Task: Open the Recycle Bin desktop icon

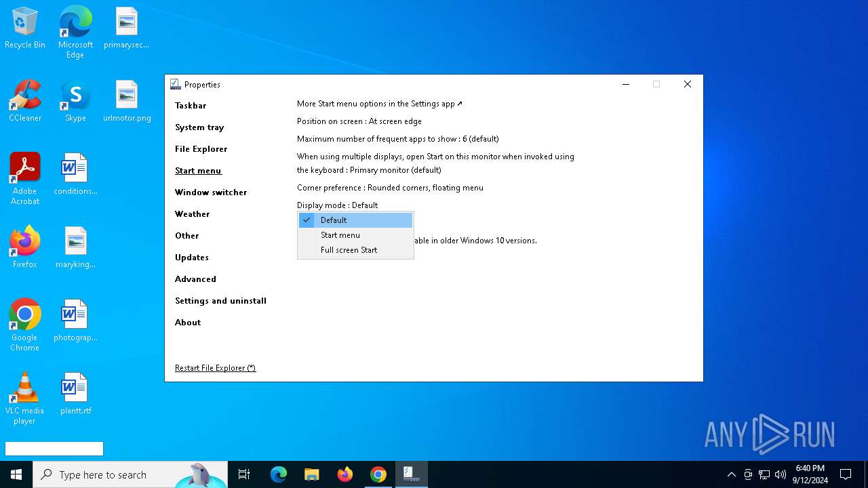Action: tap(25, 28)
